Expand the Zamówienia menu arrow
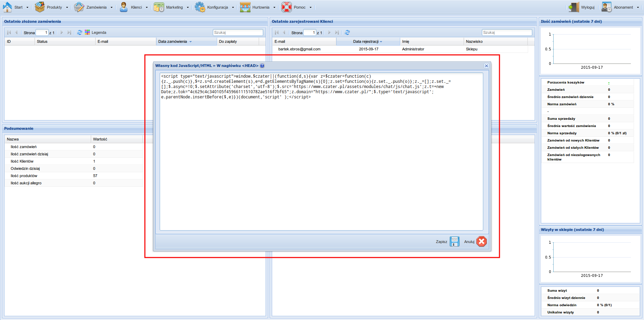Viewport: 644px width, 320px height. point(111,7)
